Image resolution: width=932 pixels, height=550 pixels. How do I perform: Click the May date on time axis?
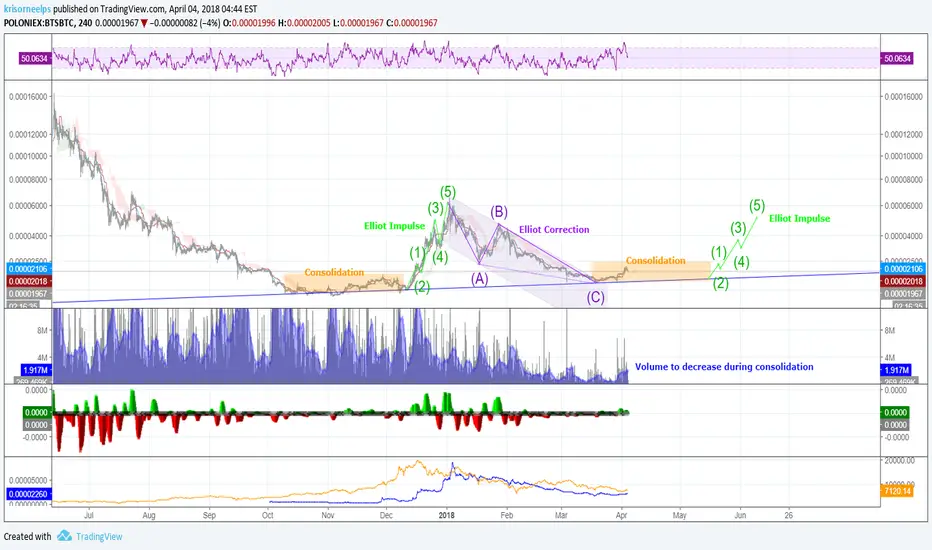pos(679,515)
